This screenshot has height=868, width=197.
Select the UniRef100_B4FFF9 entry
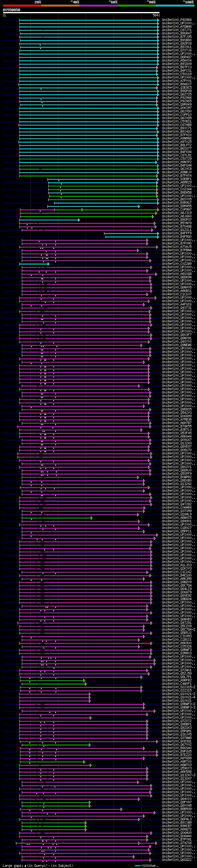[x=177, y=233]
